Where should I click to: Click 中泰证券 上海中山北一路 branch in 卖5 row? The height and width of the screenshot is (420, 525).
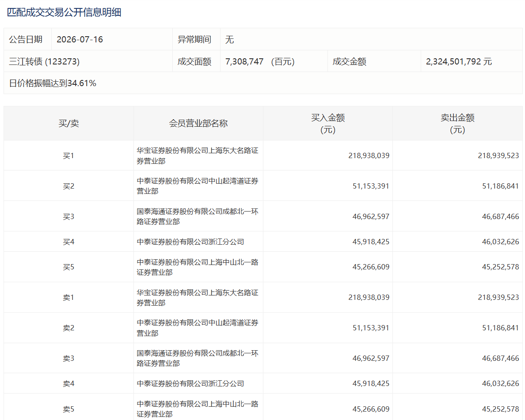tap(198, 409)
